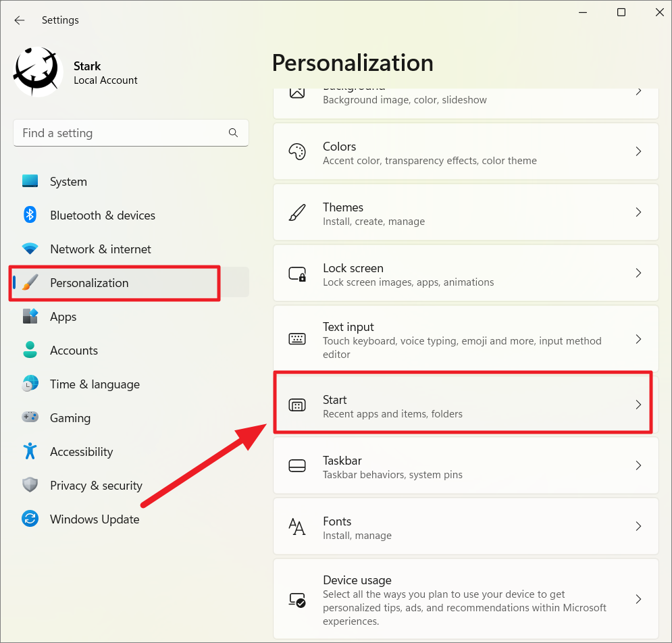Open Lock screen settings card
672x643 pixels.
click(x=466, y=273)
